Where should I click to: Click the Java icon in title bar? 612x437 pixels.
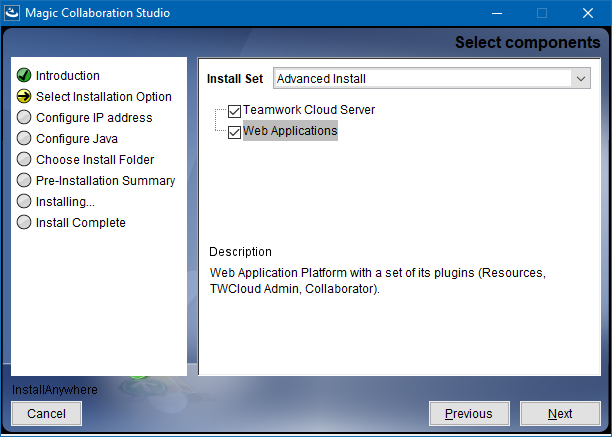pyautogui.click(x=13, y=13)
